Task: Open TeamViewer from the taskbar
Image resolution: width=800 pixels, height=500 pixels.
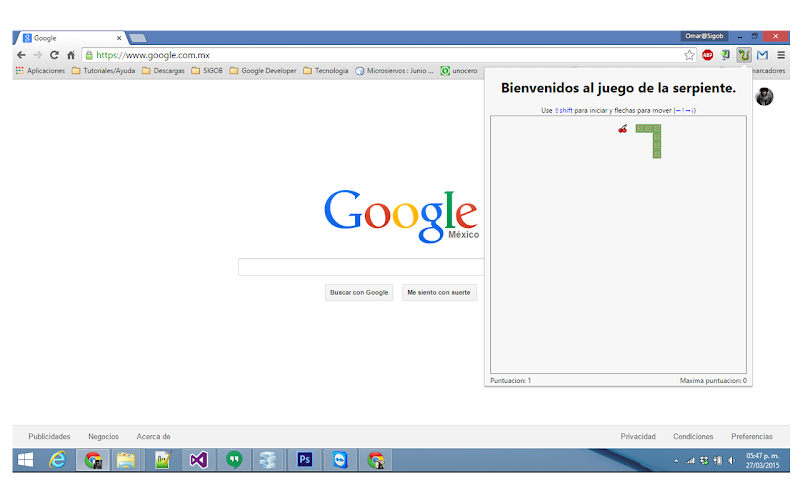Action: (x=340, y=460)
